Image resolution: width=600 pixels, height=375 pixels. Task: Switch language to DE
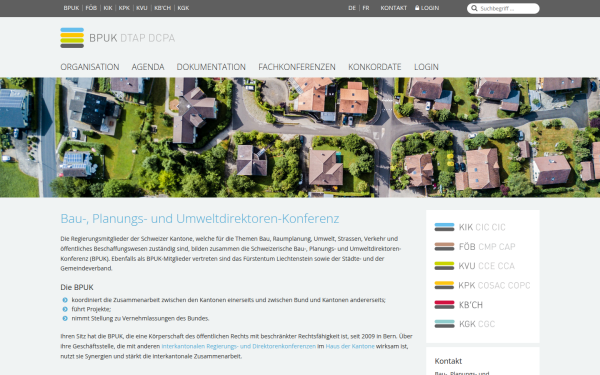click(352, 8)
